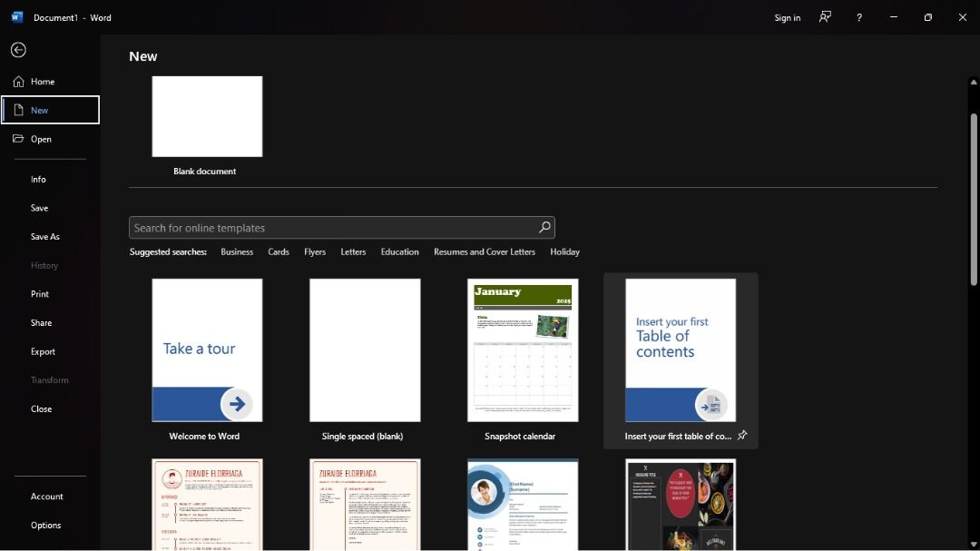Open Word Options
980x551 pixels.
point(45,526)
